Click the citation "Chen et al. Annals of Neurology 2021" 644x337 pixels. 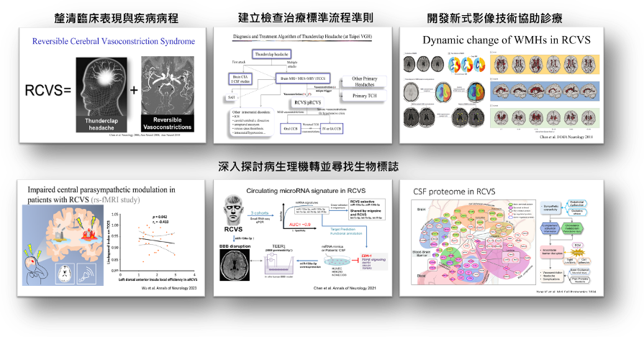345,288
